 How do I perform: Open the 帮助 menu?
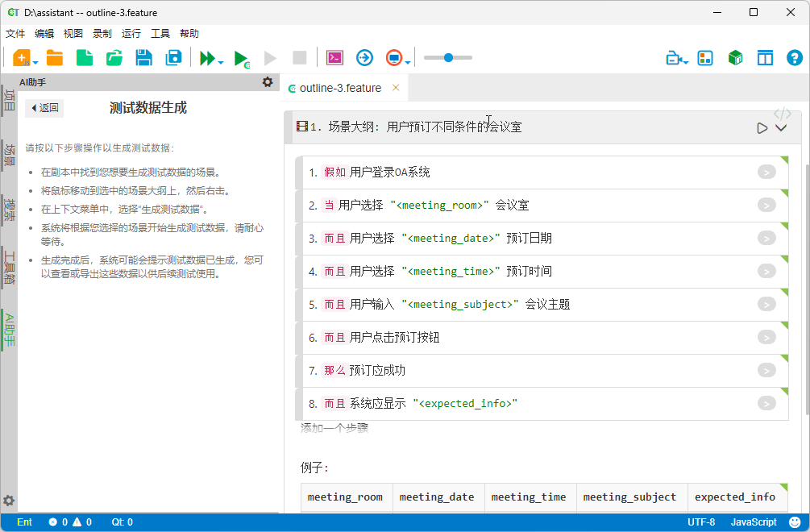coord(189,34)
